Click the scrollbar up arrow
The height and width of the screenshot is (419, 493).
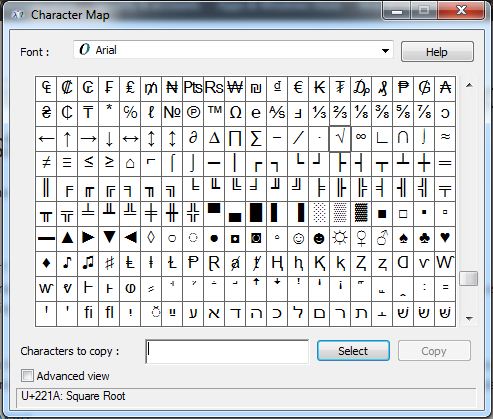point(469,85)
